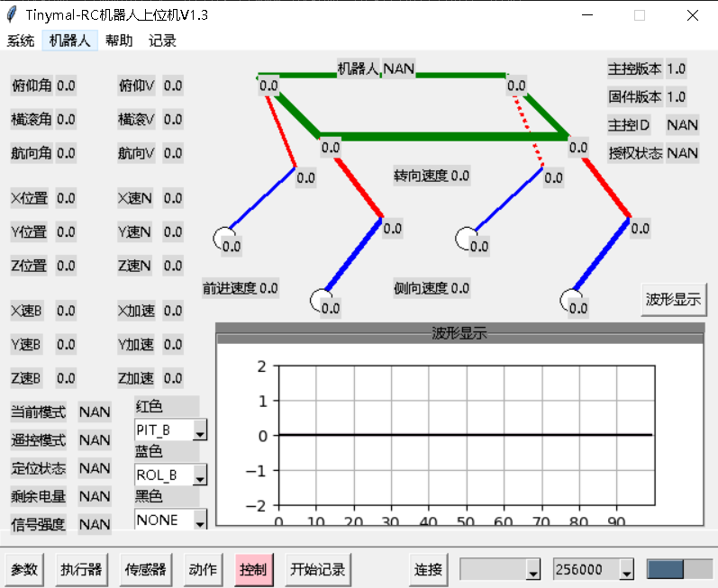Expand the 256000 baud rate dropdown
This screenshot has height=588, width=718.
click(626, 570)
